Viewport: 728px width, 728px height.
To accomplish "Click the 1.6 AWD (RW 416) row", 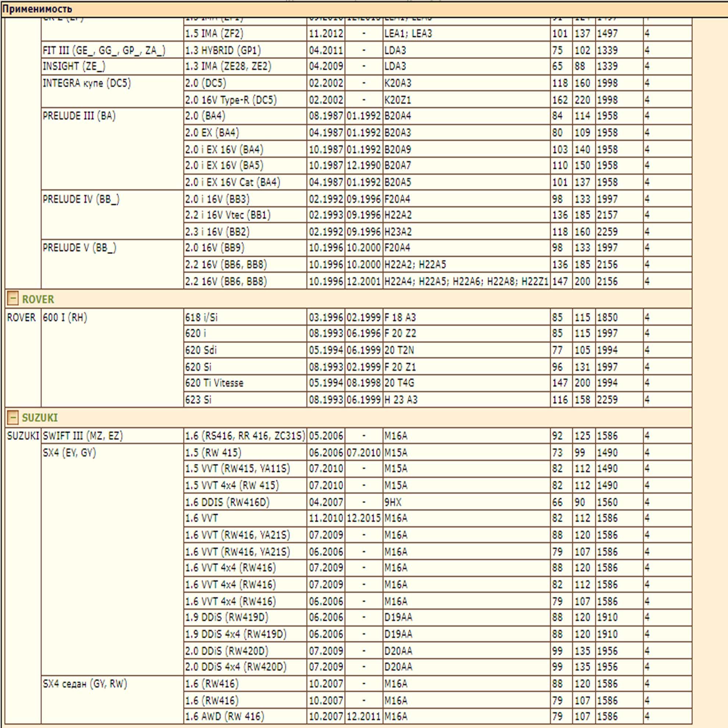I will point(438,716).
